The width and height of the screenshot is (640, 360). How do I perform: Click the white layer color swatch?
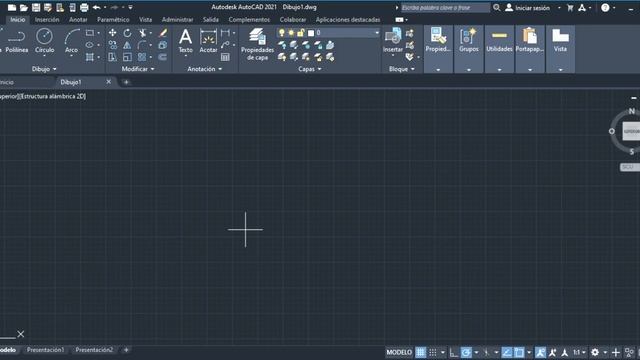[311, 33]
